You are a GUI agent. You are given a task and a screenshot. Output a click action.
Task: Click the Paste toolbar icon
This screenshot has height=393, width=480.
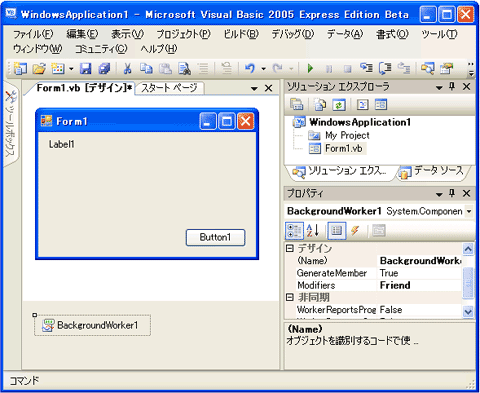(x=165, y=69)
